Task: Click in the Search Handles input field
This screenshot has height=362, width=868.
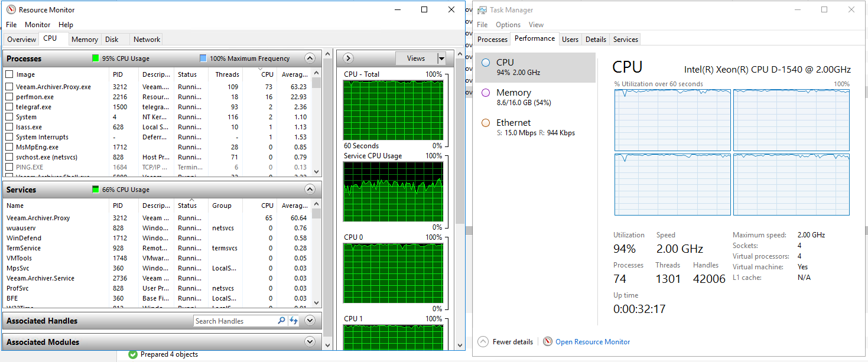Action: 235,321
